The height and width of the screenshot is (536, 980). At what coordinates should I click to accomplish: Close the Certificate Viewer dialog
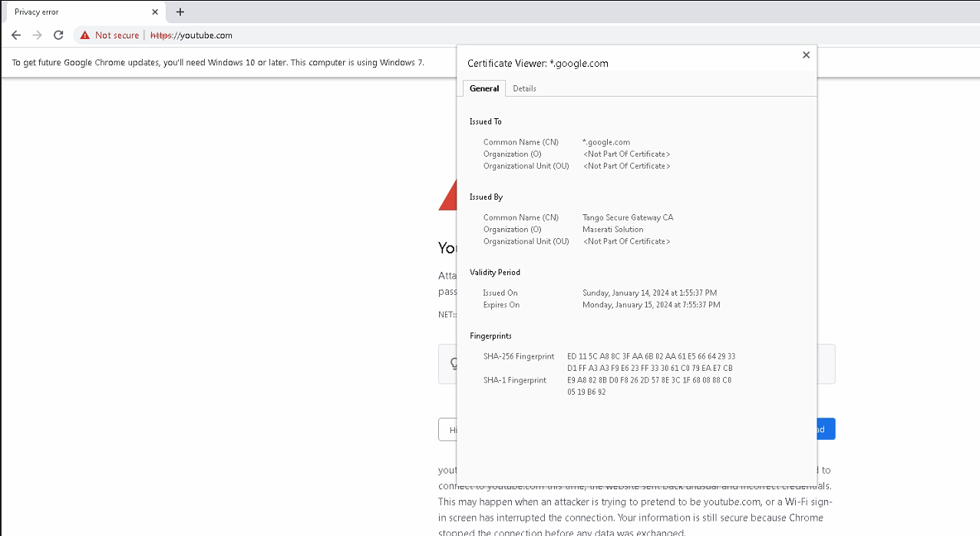tap(806, 55)
